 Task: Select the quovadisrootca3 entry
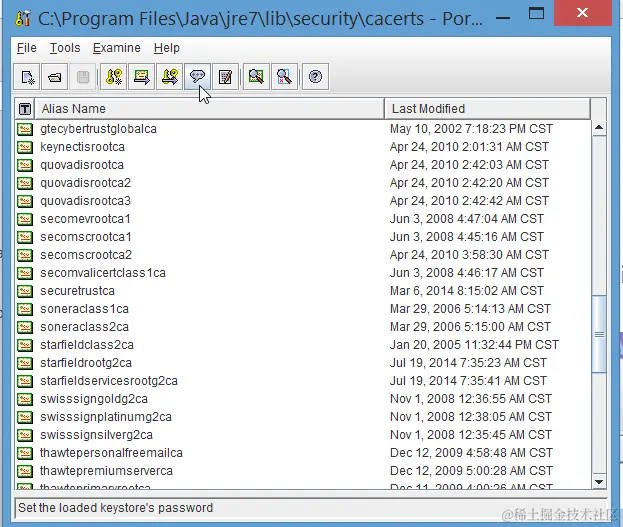coord(85,201)
